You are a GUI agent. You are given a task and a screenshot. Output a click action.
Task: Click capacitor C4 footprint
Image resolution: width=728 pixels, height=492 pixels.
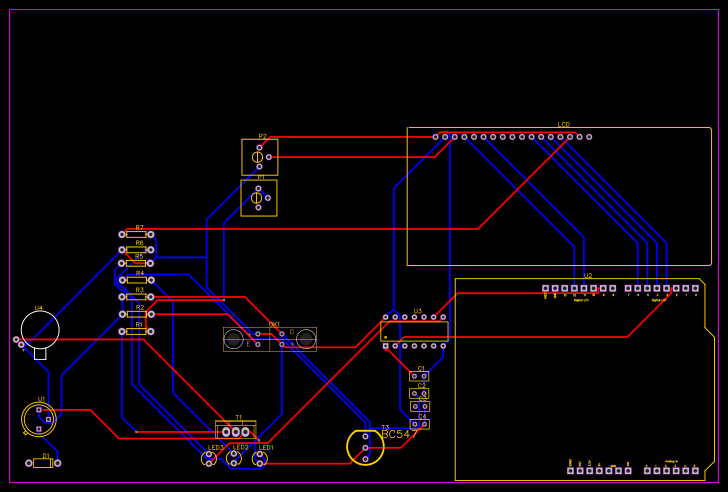pos(419,424)
